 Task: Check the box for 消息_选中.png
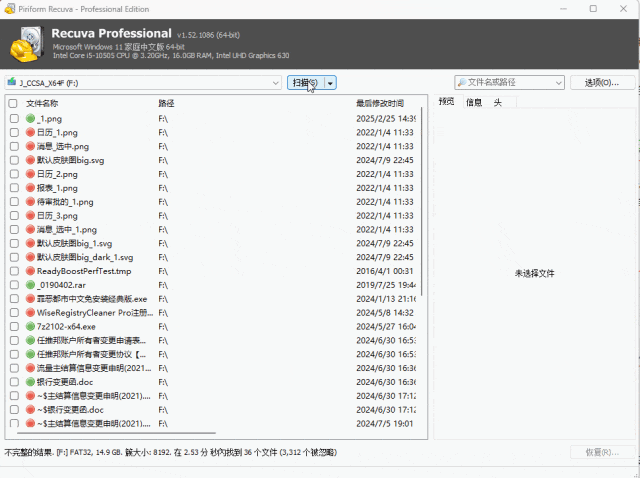click(14, 147)
